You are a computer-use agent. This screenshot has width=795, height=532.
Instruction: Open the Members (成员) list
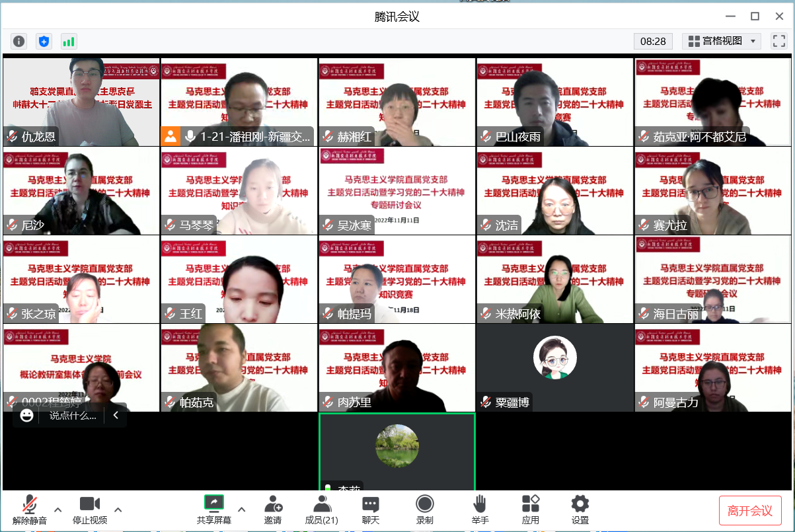(321, 510)
